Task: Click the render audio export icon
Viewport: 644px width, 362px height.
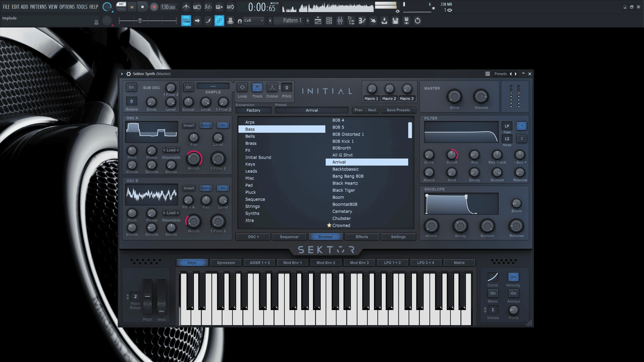Action: tap(407, 21)
